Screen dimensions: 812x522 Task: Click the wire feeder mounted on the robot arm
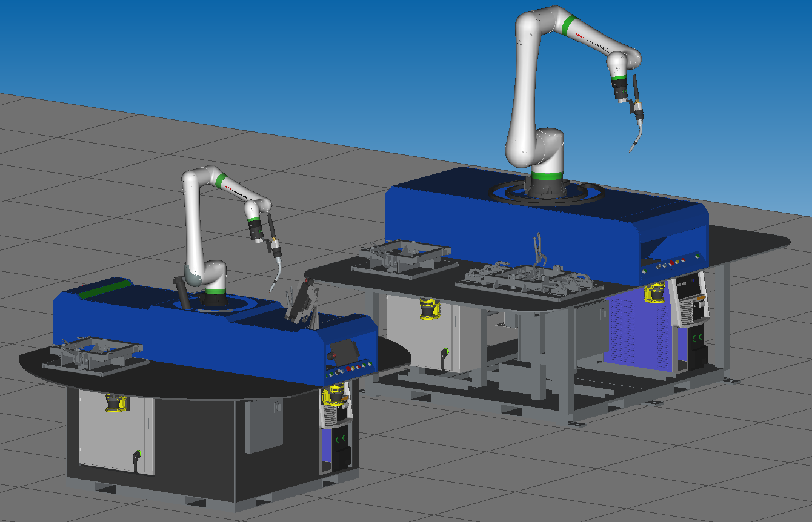click(621, 91)
